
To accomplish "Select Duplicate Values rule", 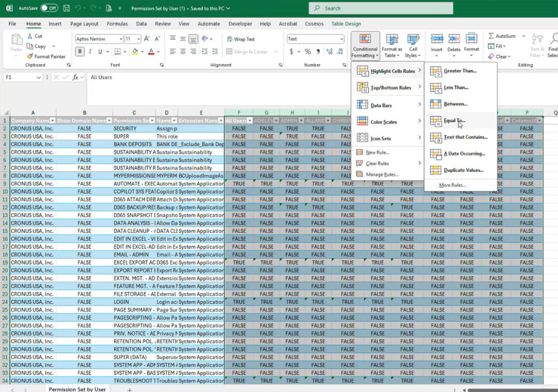I will tap(460, 170).
